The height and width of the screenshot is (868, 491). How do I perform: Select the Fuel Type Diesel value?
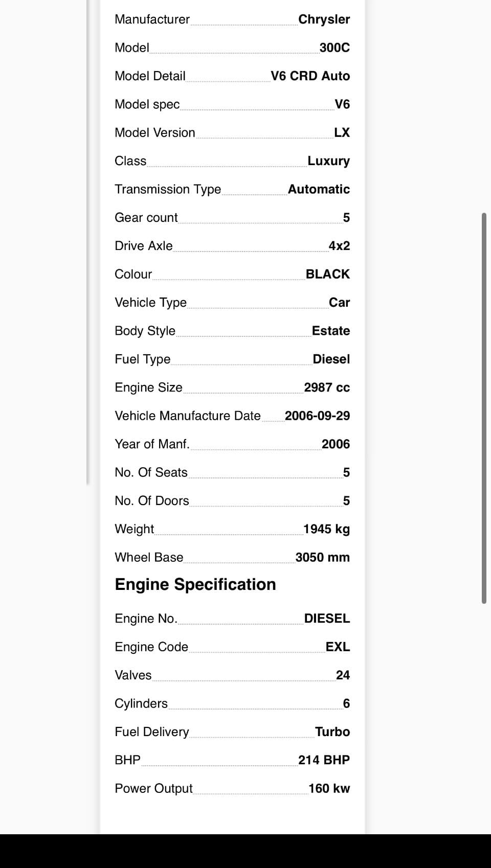[331, 359]
